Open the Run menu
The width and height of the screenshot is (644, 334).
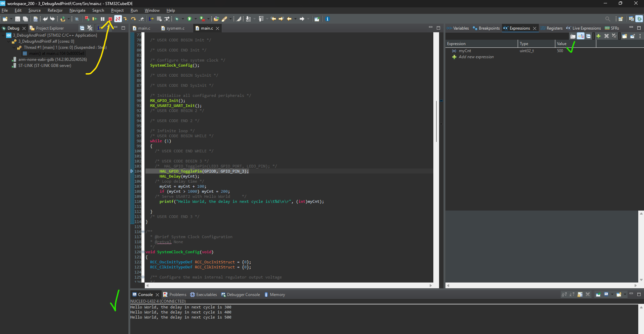[x=134, y=10]
